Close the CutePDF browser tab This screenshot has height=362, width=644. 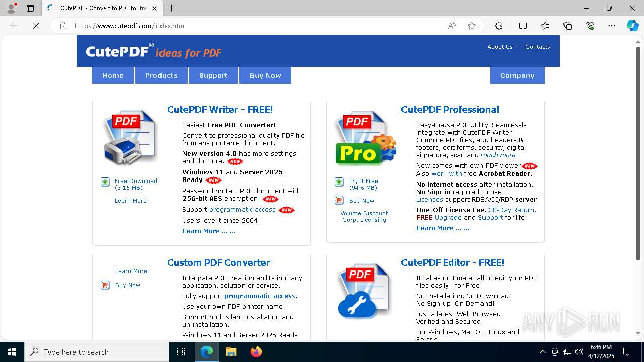tap(154, 8)
